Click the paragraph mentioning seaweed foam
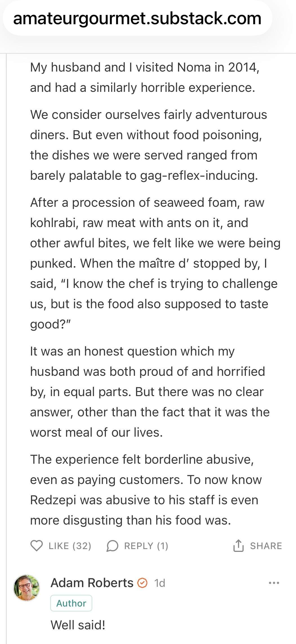The height and width of the screenshot is (644, 296). click(155, 263)
